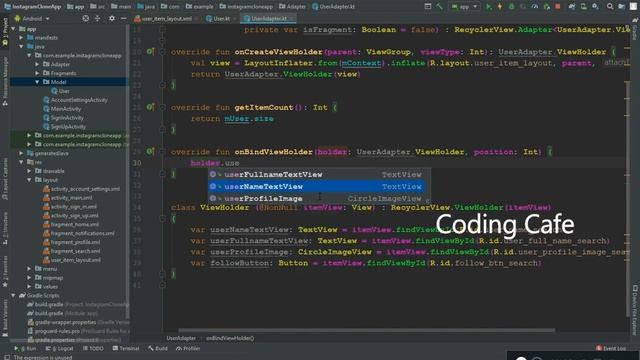
Task: Click override gutter icon beside onBindViewHolder
Action: tap(150, 151)
